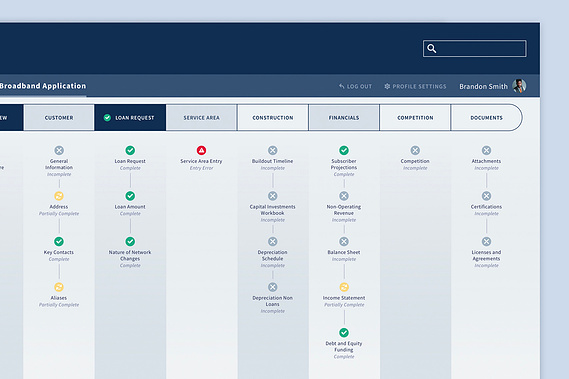Screen dimensions: 569x379
Task: Switch to the Customer tab
Action: pyautogui.click(x=59, y=118)
